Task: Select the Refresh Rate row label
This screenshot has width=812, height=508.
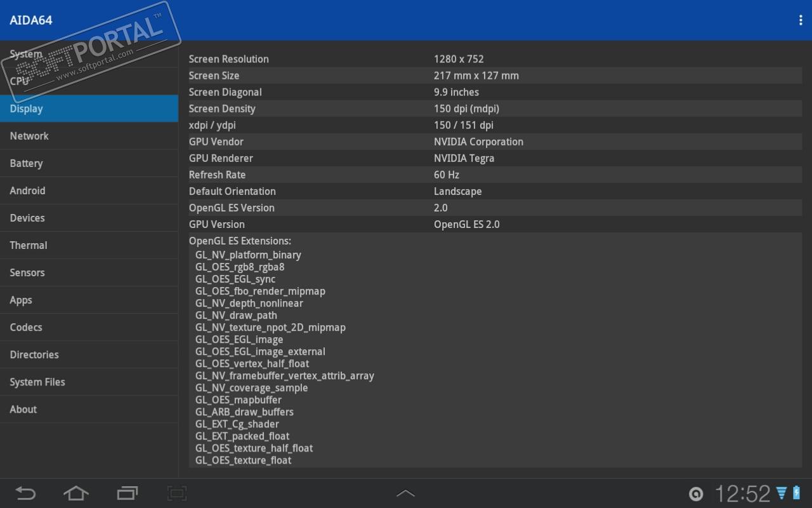Action: (x=217, y=175)
